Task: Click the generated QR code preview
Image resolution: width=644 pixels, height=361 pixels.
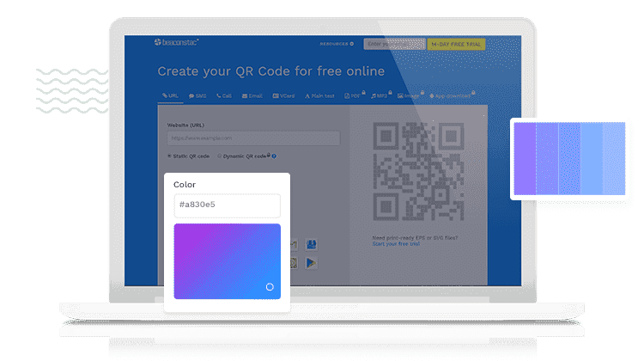Action: (x=418, y=171)
